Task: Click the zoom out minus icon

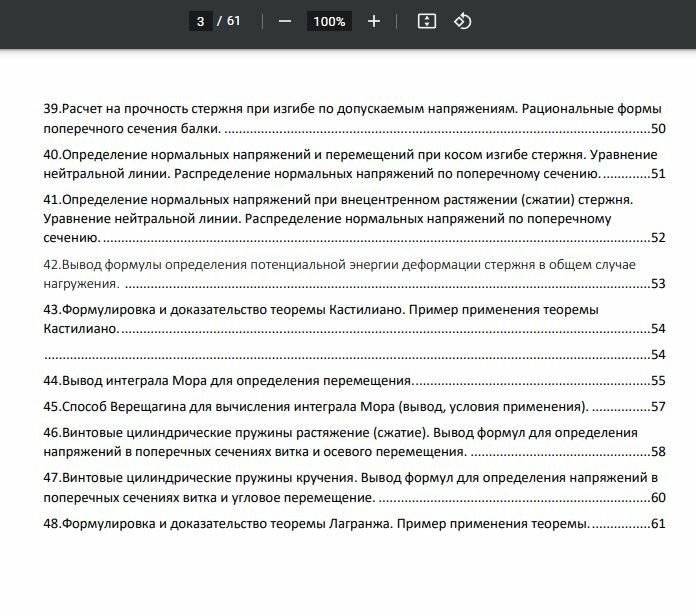Action: (285, 21)
